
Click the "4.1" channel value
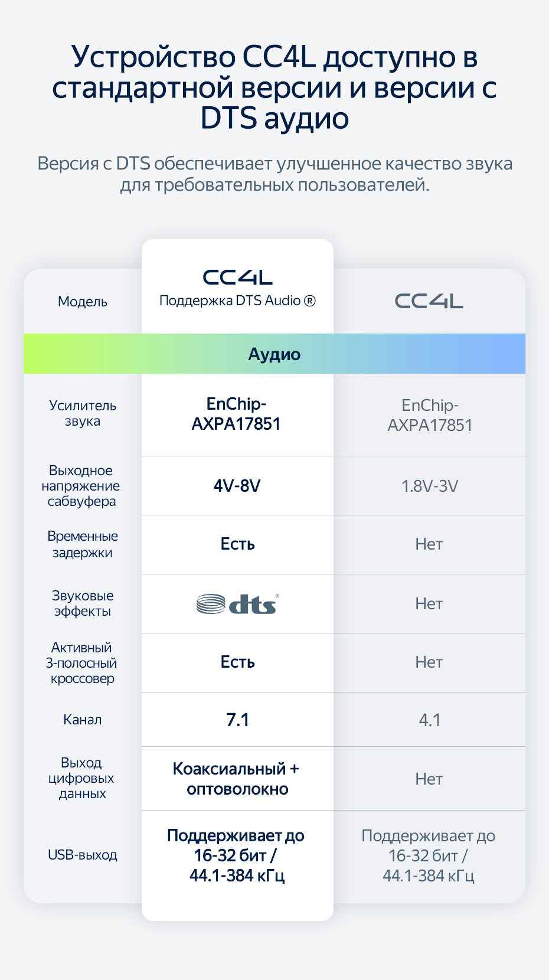click(430, 720)
